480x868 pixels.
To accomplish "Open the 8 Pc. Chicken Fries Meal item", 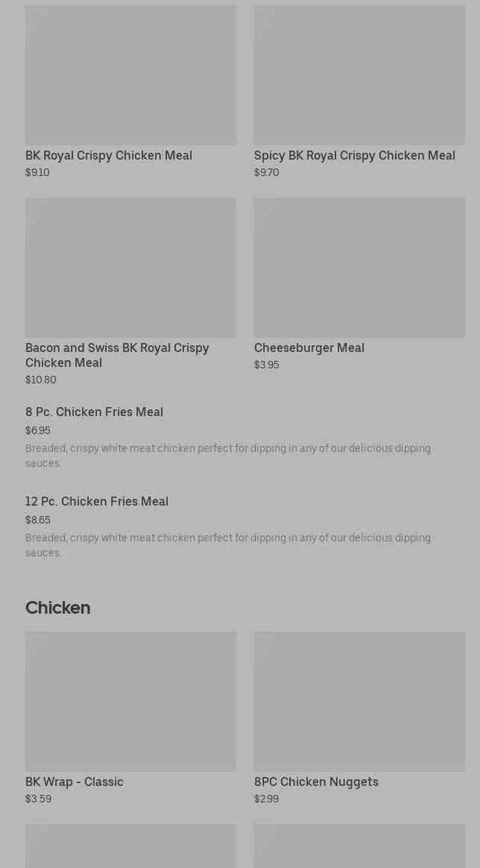I will (x=94, y=412).
